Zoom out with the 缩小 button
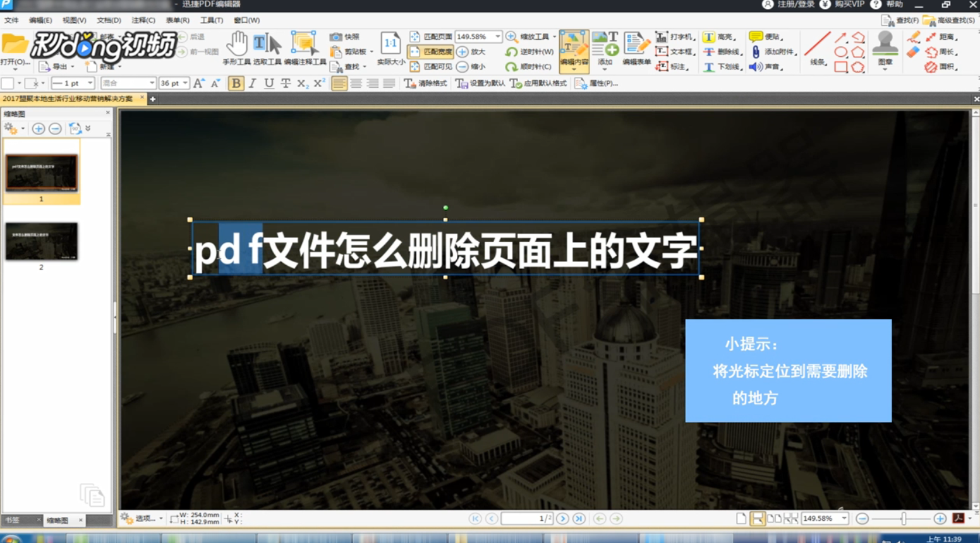This screenshot has width=980, height=543. click(x=471, y=66)
